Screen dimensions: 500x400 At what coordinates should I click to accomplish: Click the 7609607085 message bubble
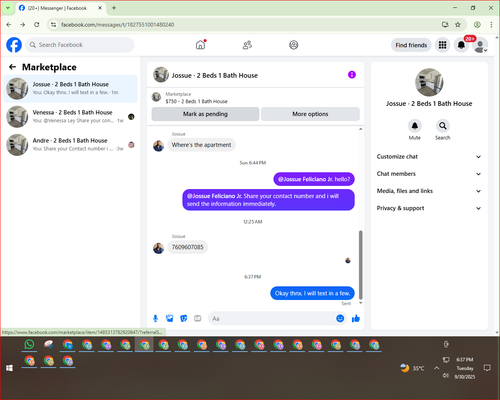point(187,247)
